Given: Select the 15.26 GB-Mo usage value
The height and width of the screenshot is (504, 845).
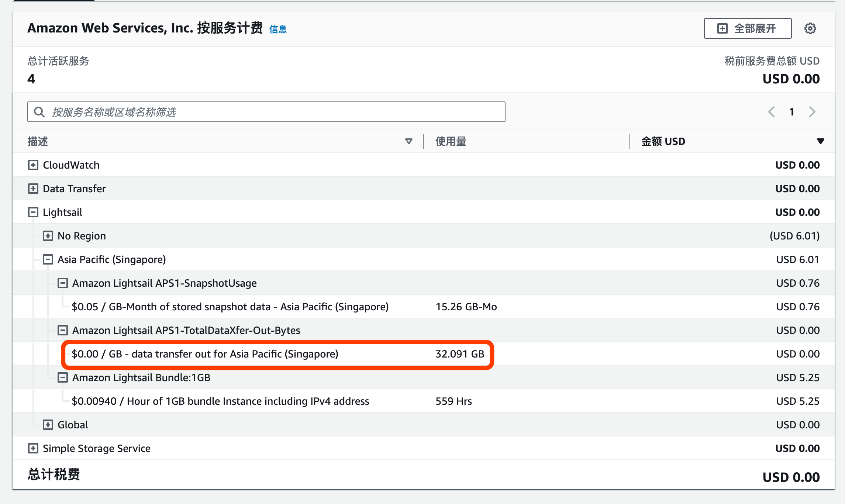Looking at the screenshot, I should [x=466, y=307].
